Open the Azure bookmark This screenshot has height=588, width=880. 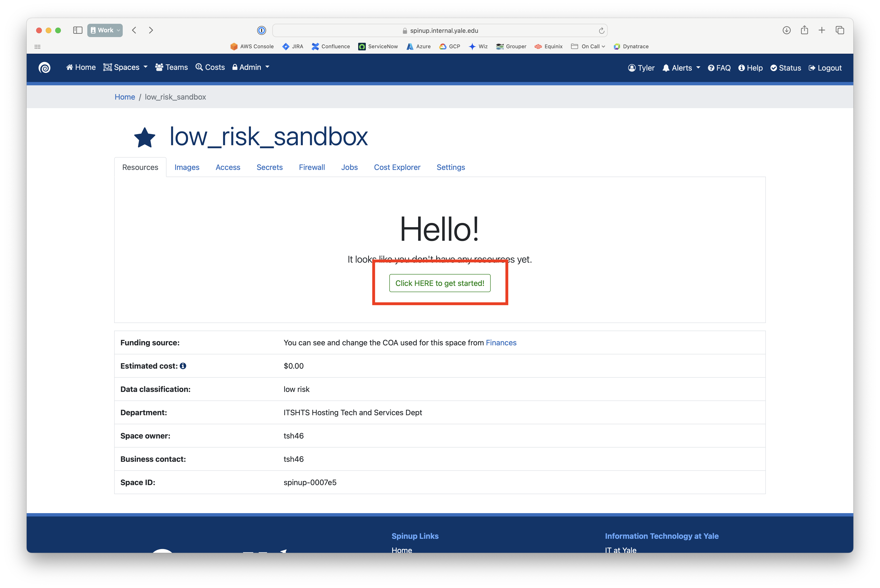(418, 47)
